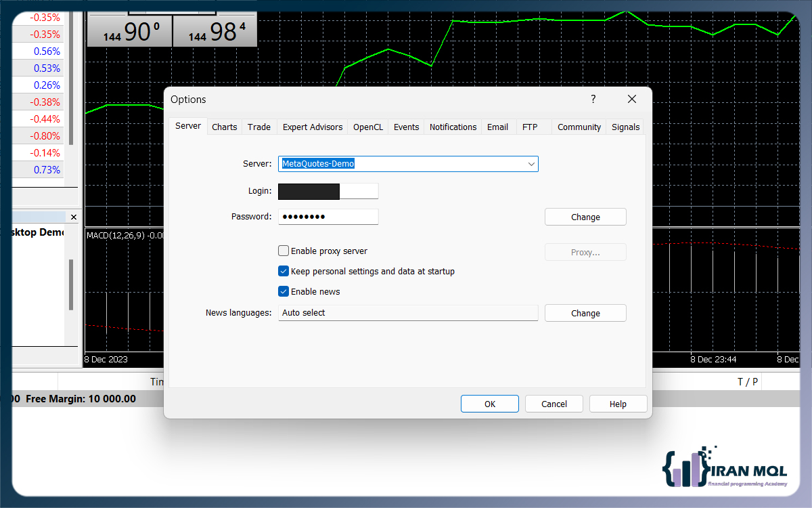The height and width of the screenshot is (508, 812).
Task: Select the OpenCL tab
Action: [368, 127]
